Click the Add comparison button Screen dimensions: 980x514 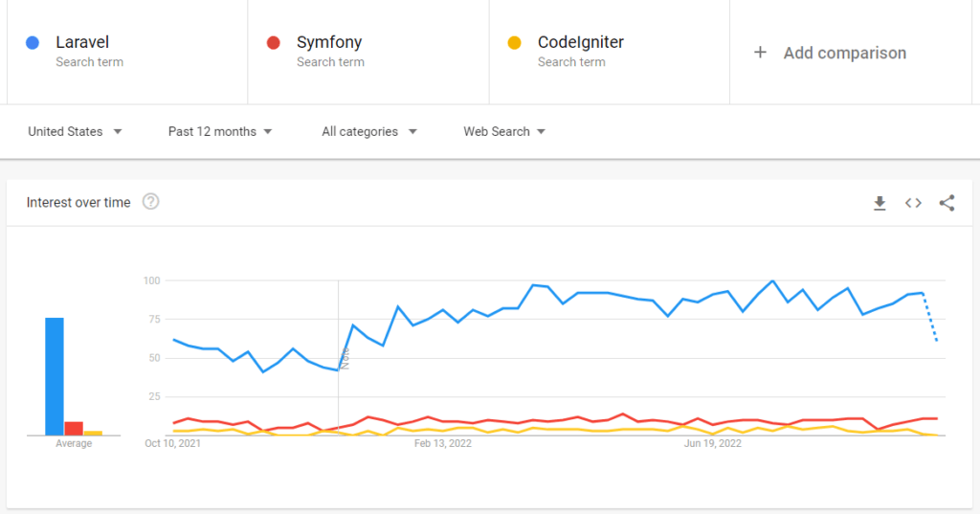844,53
